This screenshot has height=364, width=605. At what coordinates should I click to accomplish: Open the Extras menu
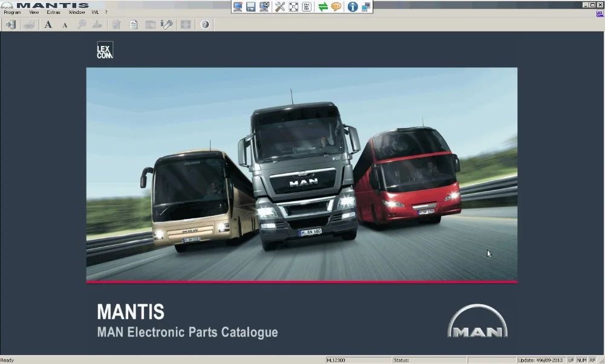click(54, 12)
